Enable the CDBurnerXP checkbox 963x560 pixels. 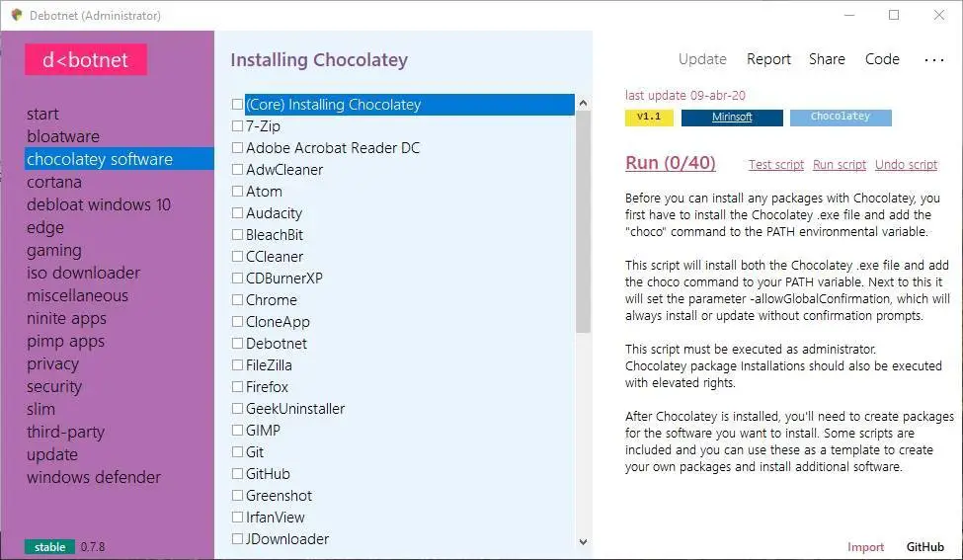[x=237, y=279]
